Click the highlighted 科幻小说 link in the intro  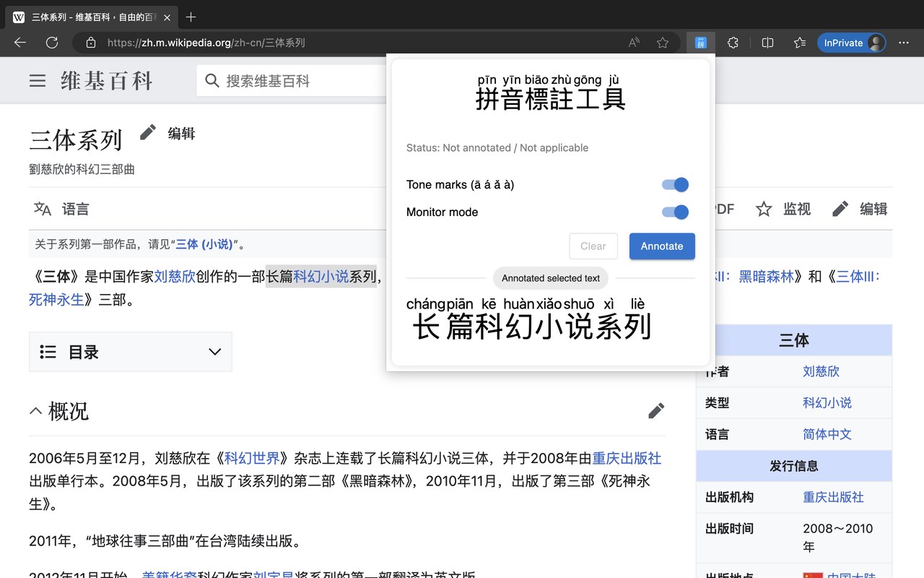(321, 276)
